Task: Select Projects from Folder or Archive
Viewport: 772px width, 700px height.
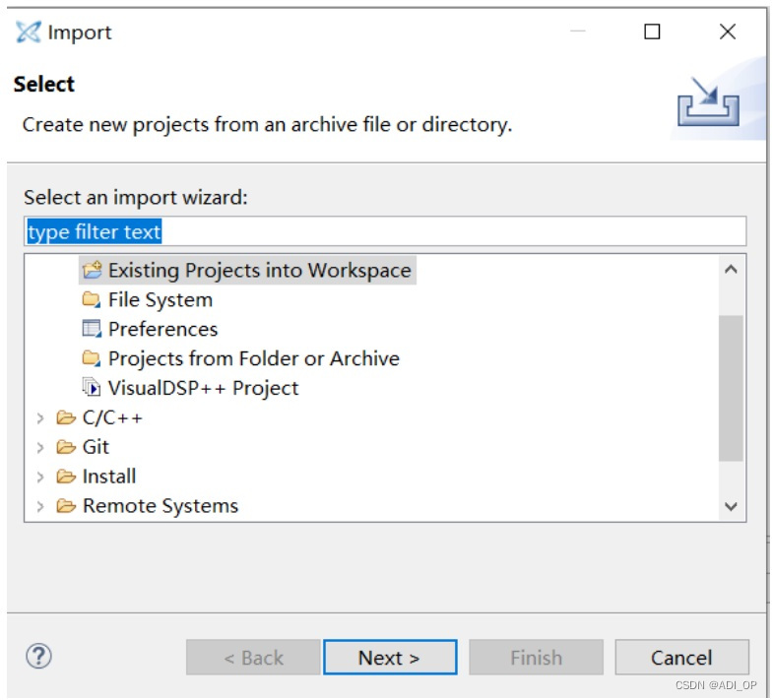Action: tap(254, 358)
